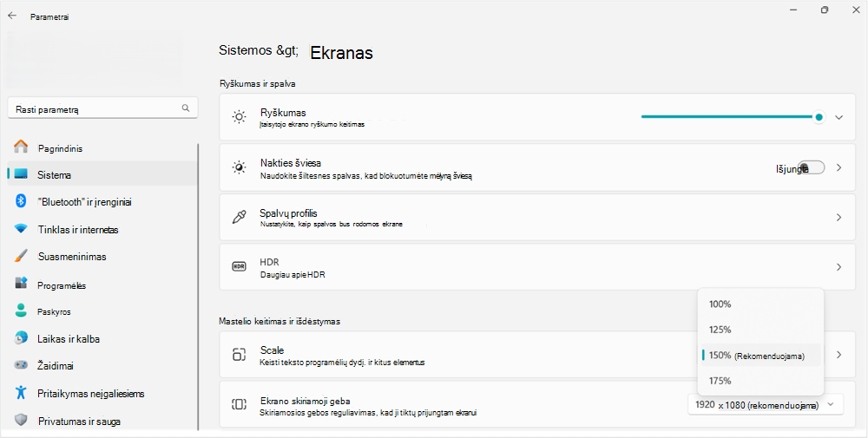Expand the Spalvų profilis chevron
The image size is (868, 438).
(x=839, y=218)
